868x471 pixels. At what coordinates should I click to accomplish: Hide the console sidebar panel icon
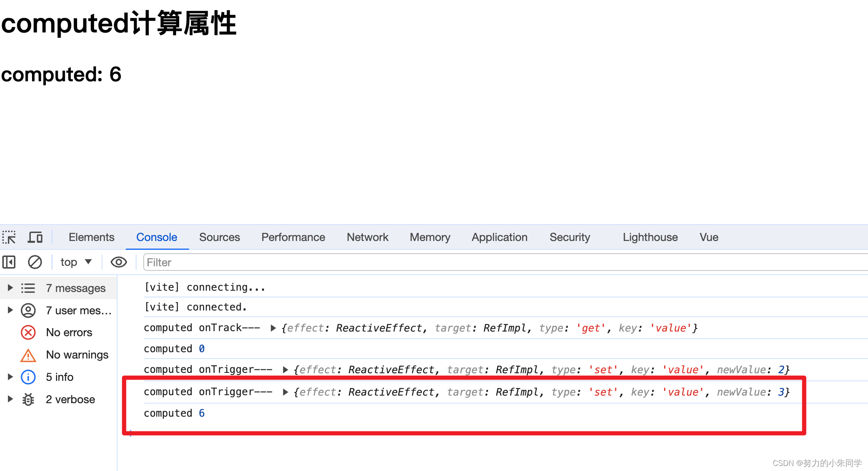tap(9, 262)
